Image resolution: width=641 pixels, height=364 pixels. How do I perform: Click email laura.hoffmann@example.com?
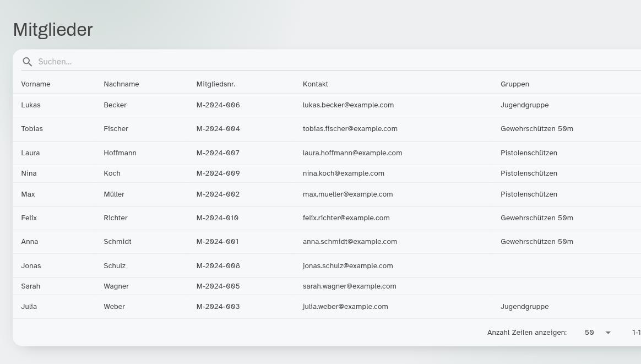click(353, 153)
